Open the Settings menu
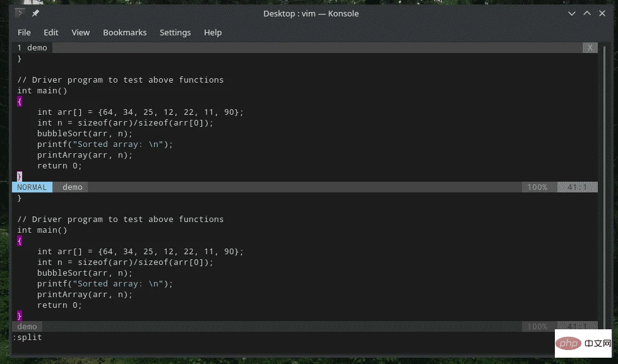Screen dimensions: 618x364 175,32
